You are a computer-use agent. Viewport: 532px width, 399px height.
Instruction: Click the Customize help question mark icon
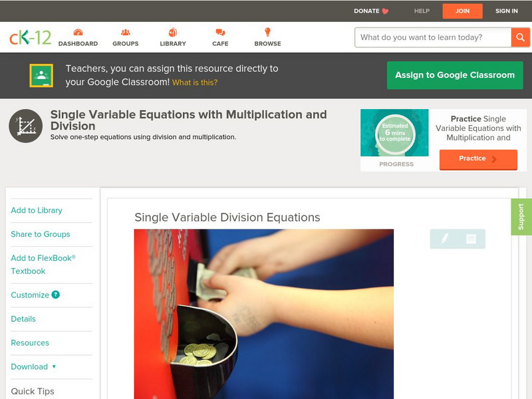click(55, 295)
